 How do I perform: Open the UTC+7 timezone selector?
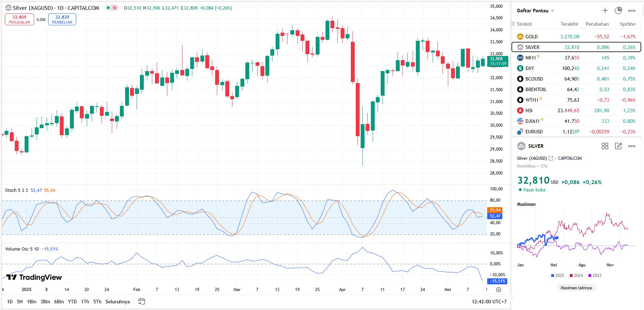pos(489,302)
